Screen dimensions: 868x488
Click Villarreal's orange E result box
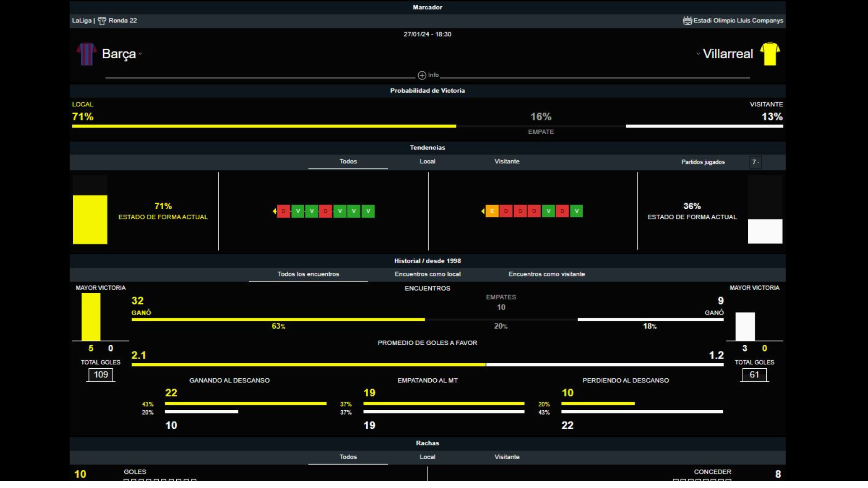pos(492,211)
